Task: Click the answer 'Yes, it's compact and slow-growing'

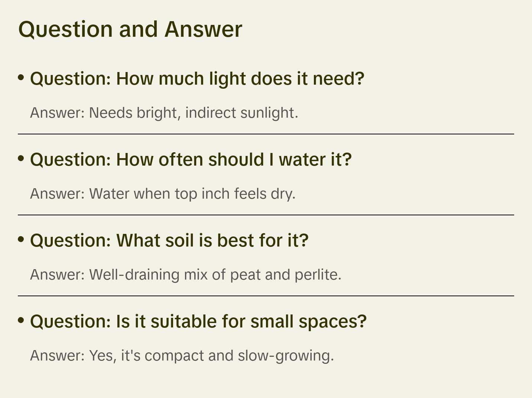Action: click(182, 356)
